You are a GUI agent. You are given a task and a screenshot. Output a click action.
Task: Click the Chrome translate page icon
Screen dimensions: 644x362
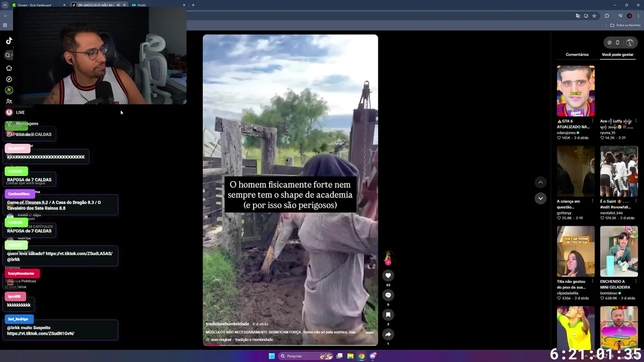(578, 16)
